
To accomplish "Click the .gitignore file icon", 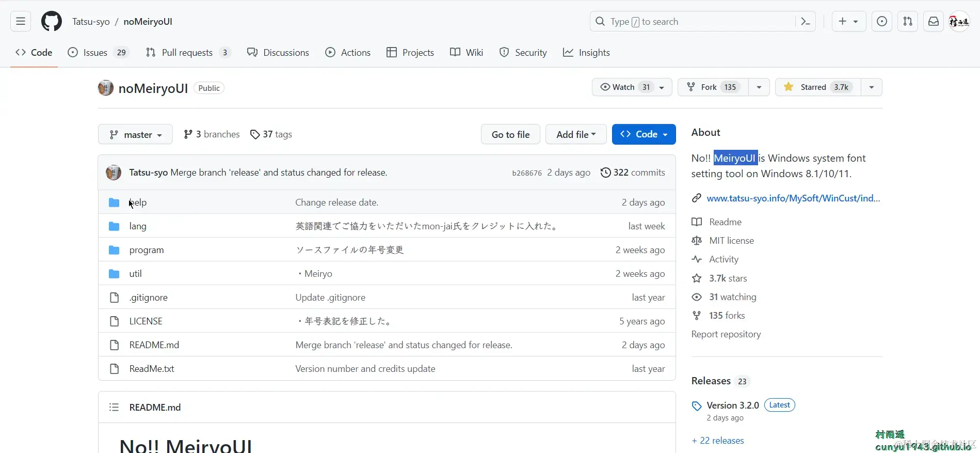I will (x=114, y=298).
